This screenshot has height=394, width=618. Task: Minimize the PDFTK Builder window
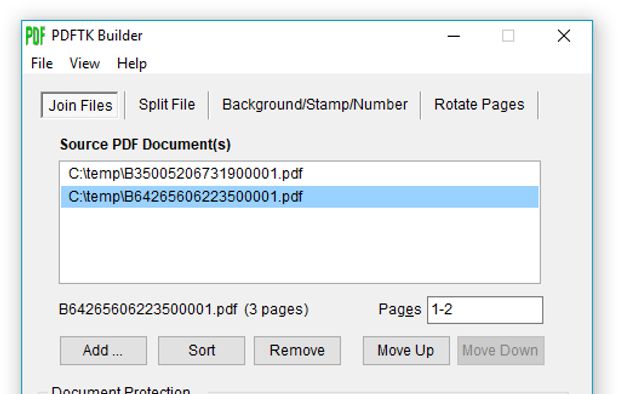[x=454, y=36]
